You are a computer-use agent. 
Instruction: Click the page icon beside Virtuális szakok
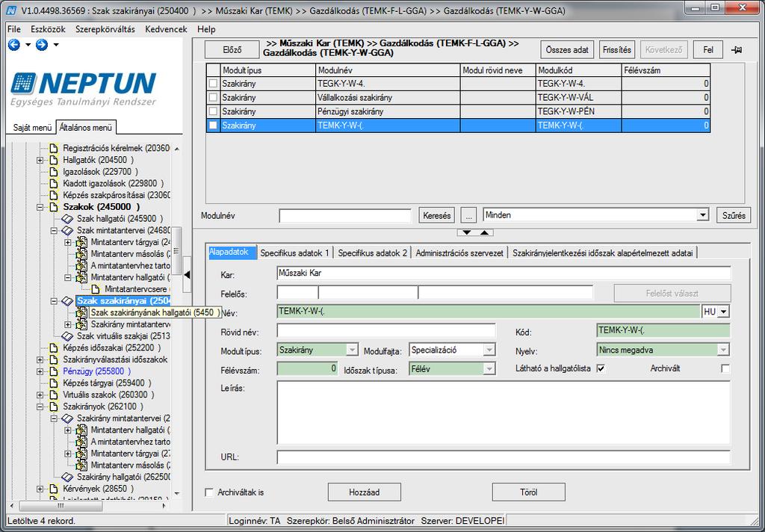coord(55,395)
